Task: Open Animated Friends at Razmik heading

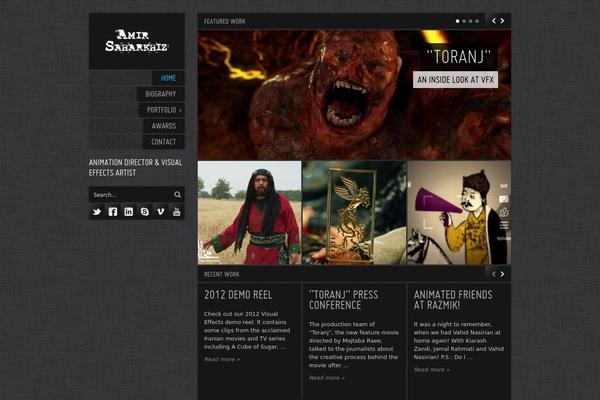Action: coord(453,300)
